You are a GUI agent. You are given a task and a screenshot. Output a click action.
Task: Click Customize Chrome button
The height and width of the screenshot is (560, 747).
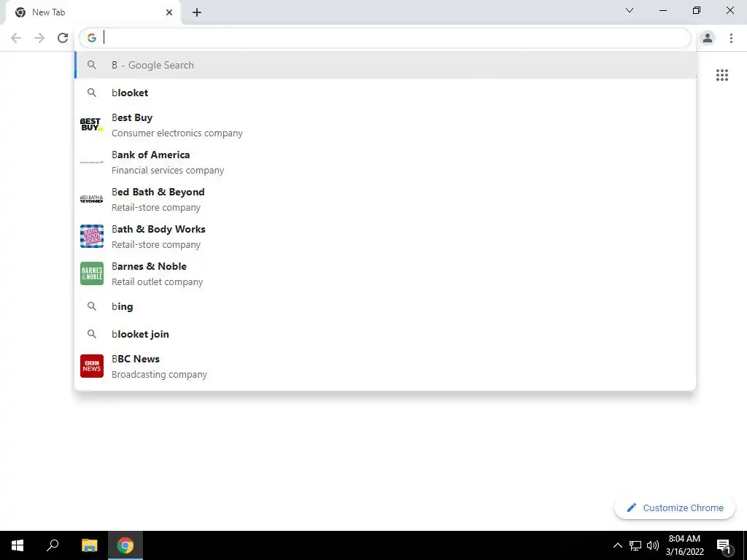[x=675, y=507]
